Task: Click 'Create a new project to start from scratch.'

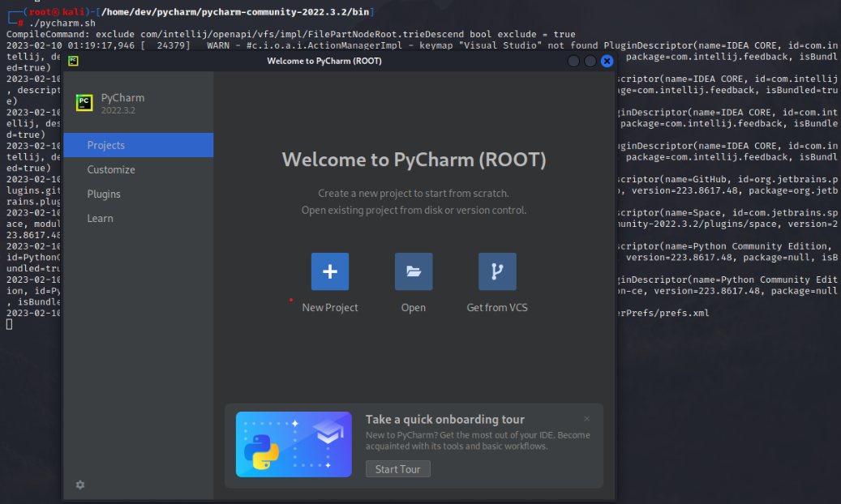Action: coord(414,193)
